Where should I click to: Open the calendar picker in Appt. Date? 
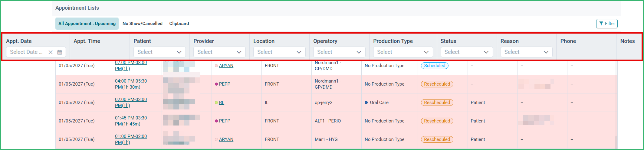(x=60, y=52)
